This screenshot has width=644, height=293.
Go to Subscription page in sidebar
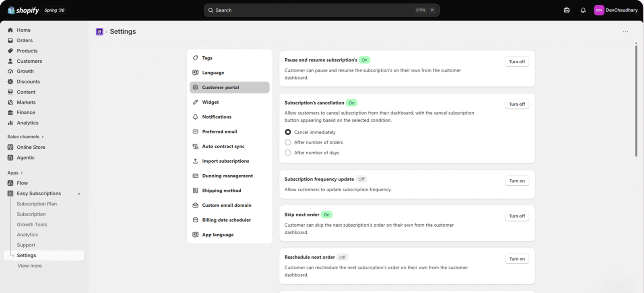tap(31, 215)
